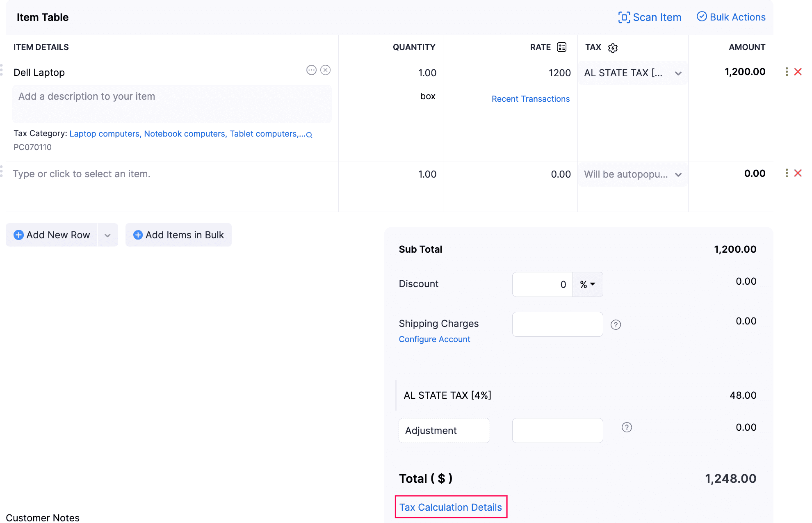Open the Shipping Charges help question mark
The height and width of the screenshot is (523, 812).
tap(616, 324)
